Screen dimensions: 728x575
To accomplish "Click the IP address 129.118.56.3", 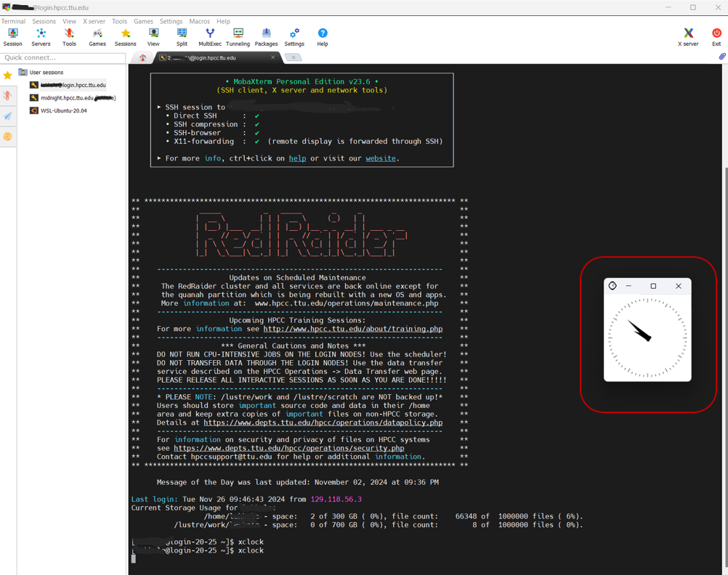I will point(336,499).
